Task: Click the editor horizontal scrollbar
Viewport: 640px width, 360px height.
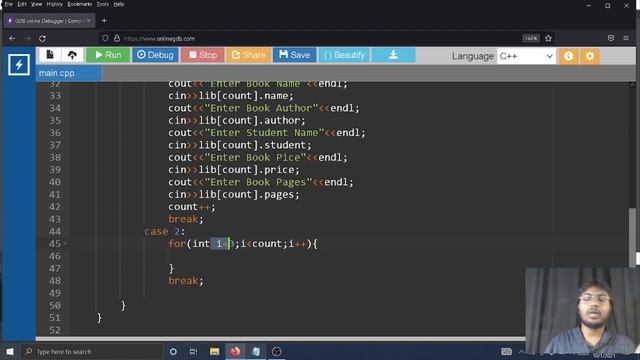Action: [x=280, y=338]
